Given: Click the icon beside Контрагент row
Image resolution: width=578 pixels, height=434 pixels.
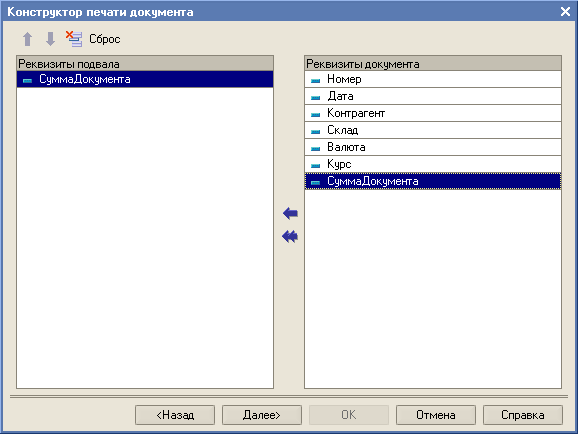Looking at the screenshot, I should point(316,114).
